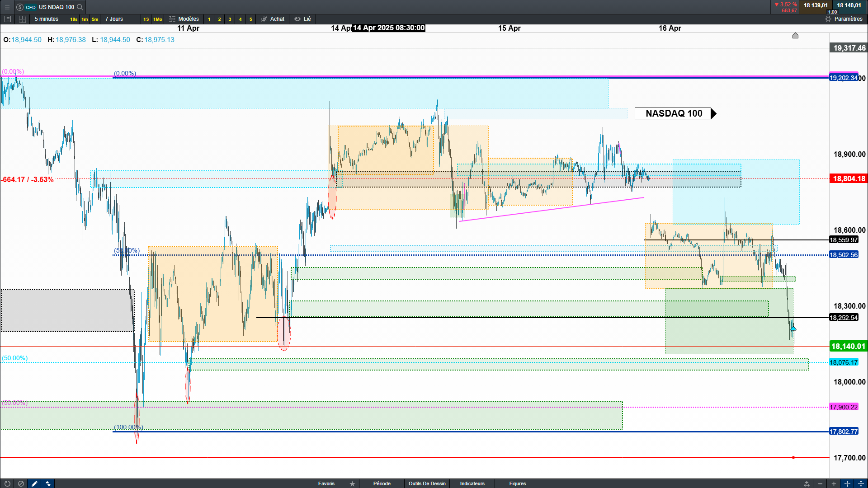Screen dimensions: 868x488
Task: Click the refresh arrow icon at bottom
Action: pos(7,483)
